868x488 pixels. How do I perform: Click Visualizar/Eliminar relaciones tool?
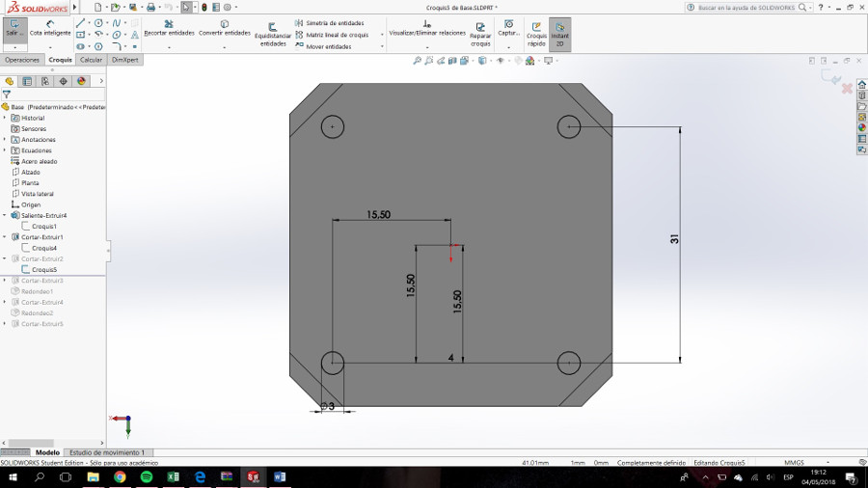(x=427, y=29)
